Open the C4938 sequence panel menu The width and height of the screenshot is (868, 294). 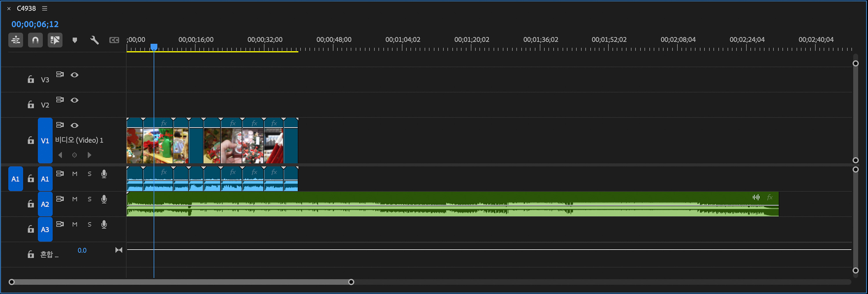[x=45, y=8]
